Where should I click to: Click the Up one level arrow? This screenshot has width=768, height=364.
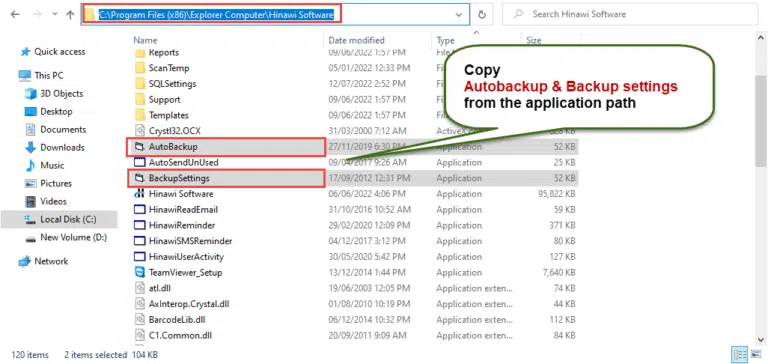(x=70, y=15)
